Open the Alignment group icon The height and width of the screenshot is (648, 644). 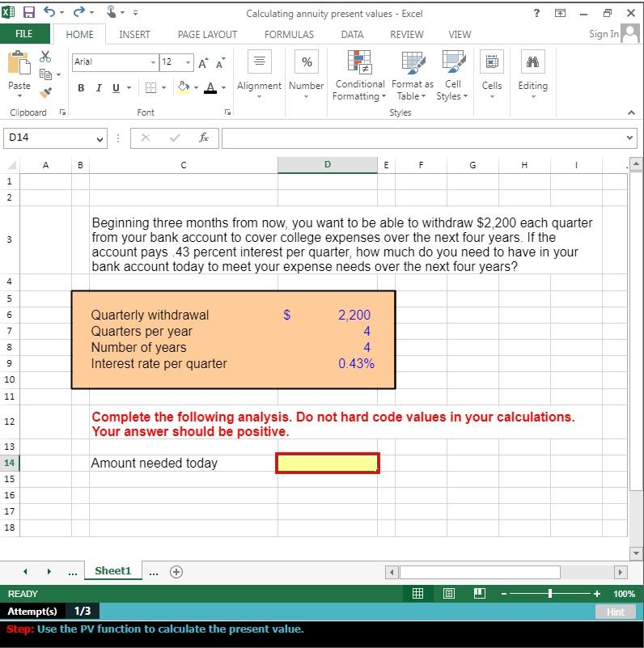[260, 61]
